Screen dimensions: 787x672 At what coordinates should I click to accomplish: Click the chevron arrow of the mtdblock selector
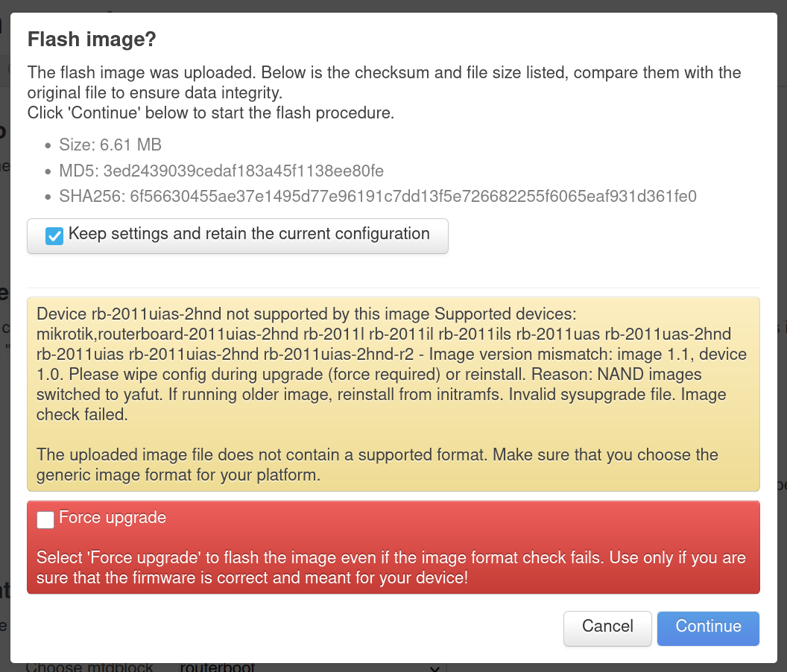point(434,668)
